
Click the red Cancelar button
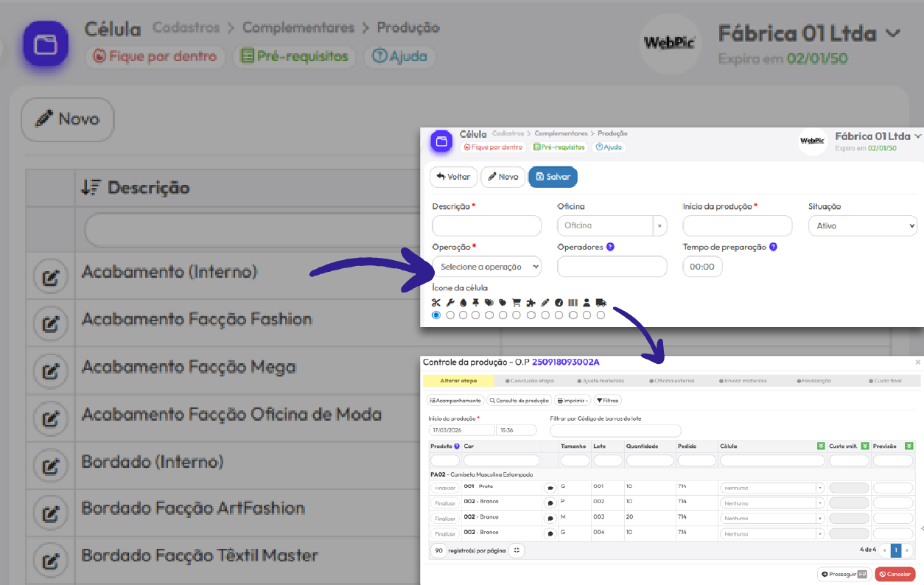895,575
